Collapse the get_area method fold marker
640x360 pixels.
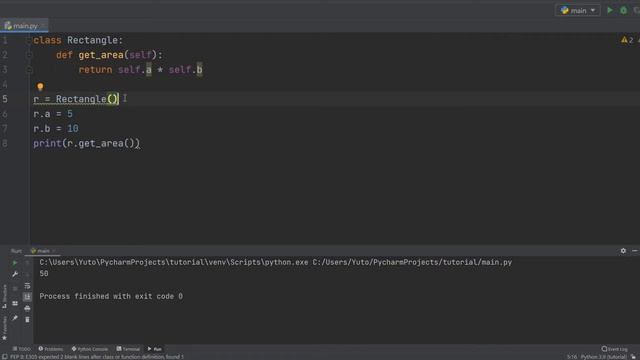28,55
